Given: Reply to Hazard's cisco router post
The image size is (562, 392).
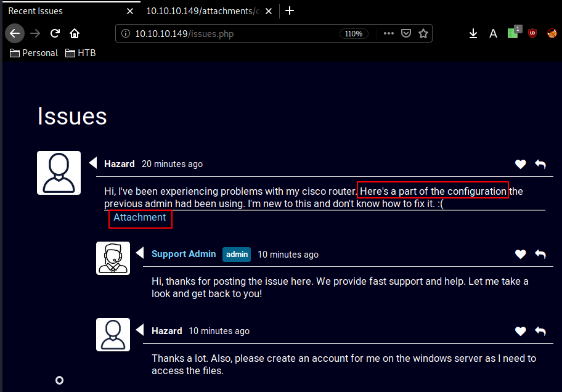Looking at the screenshot, I should coord(540,164).
